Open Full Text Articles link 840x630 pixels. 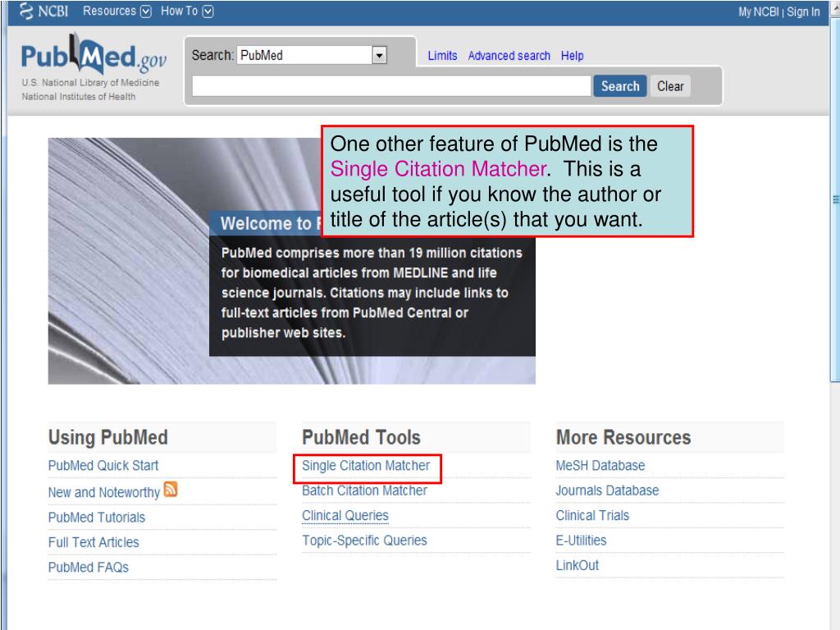pos(94,542)
